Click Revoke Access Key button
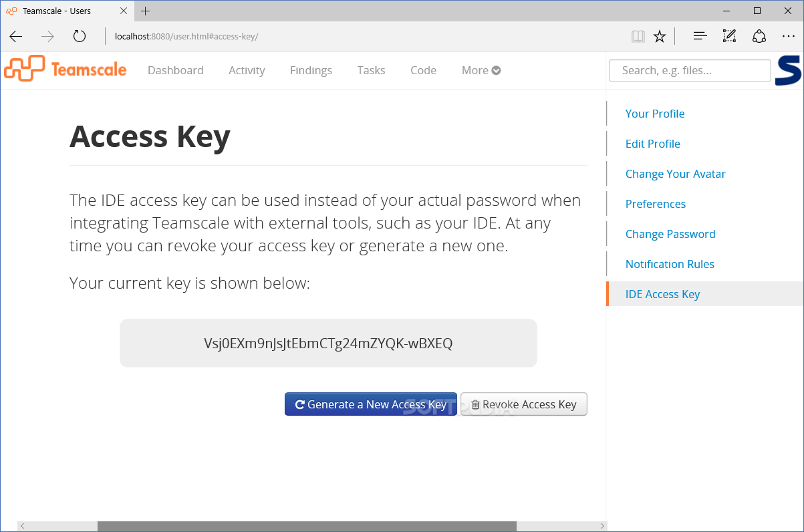This screenshot has height=532, width=804. [524, 404]
